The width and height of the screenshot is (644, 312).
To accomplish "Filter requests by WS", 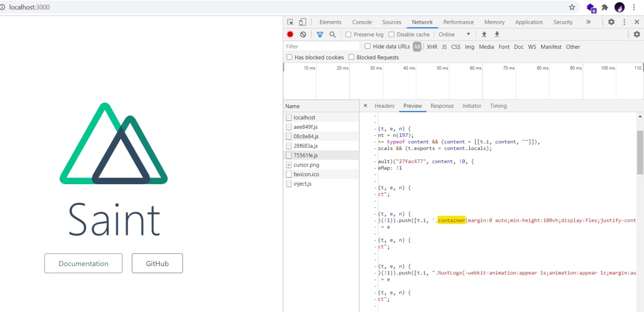I will coord(532,47).
